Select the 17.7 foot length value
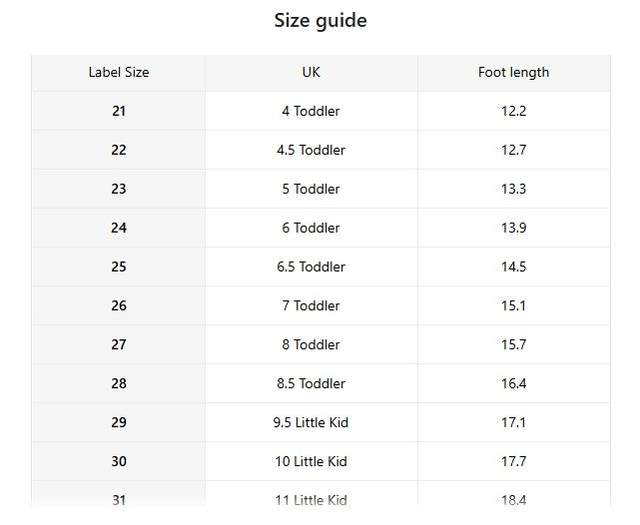640x525 pixels. pyautogui.click(x=513, y=462)
